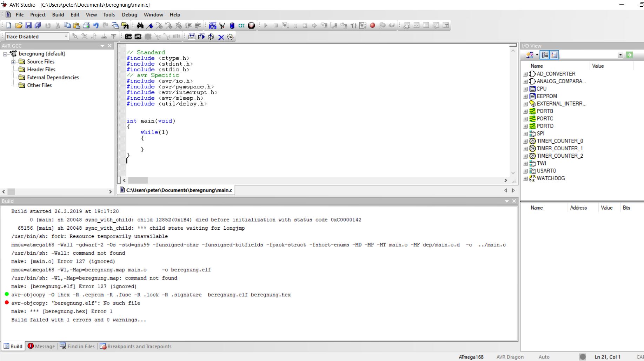Open configuration options gear icon

pyautogui.click(x=230, y=37)
